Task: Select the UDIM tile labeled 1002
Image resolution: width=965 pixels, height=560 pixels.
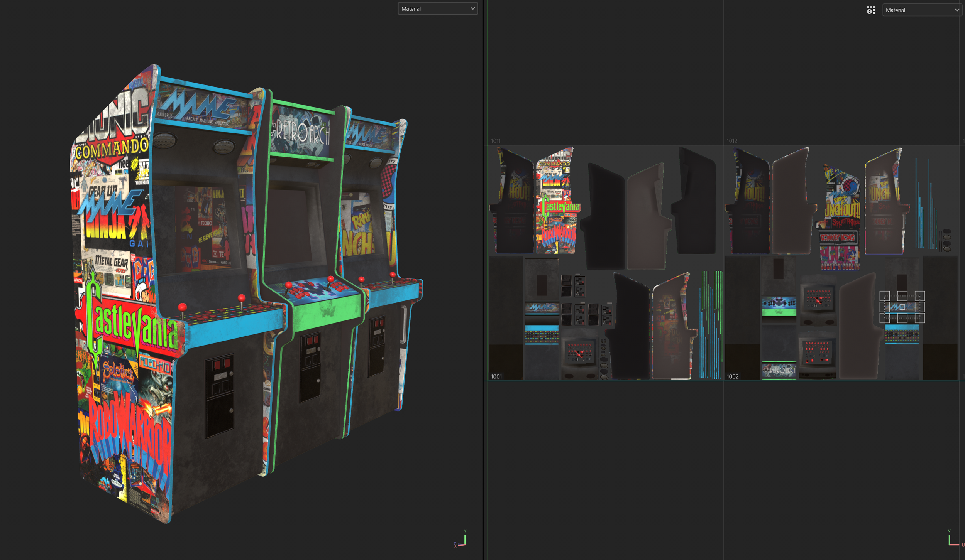Action: coord(732,376)
